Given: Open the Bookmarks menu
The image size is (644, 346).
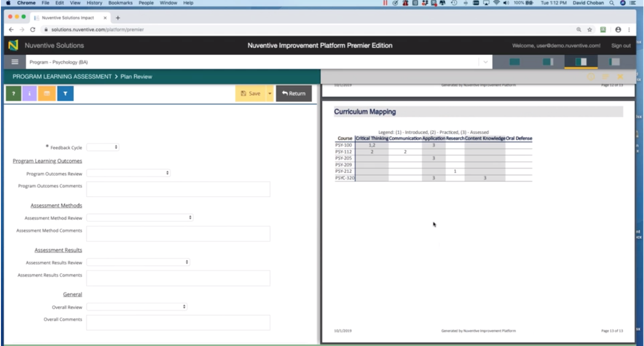Looking at the screenshot, I should click(x=121, y=3).
